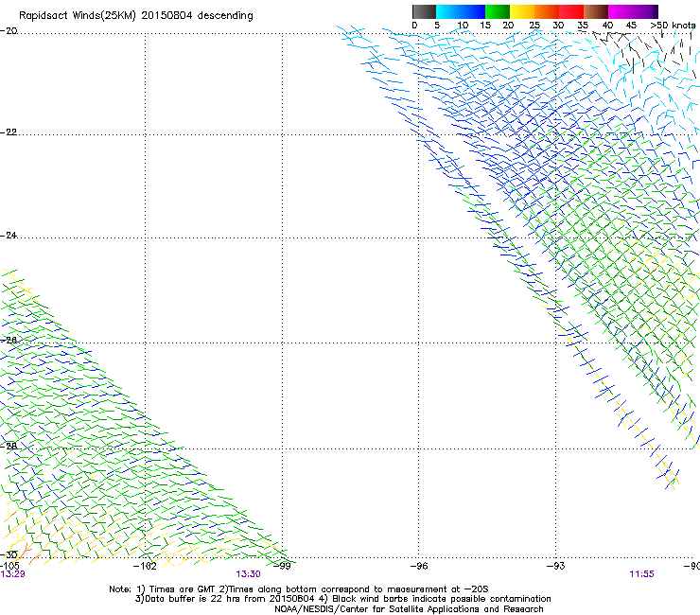Click the -30 latitude axis label
The width and height of the screenshot is (700, 615).
9,555
